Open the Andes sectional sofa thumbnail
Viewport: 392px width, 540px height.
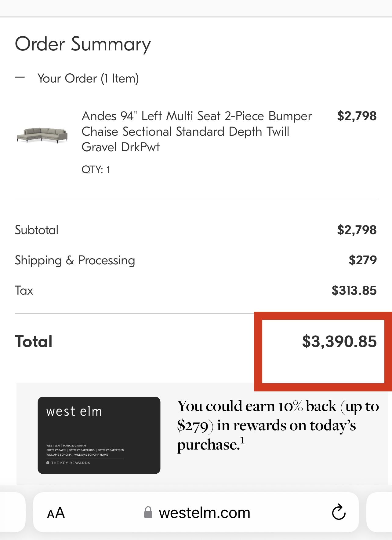pos(42,135)
